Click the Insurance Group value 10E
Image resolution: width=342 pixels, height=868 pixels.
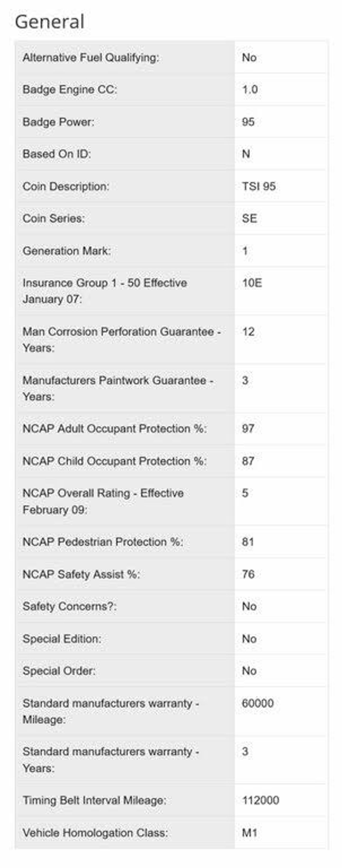tap(252, 283)
